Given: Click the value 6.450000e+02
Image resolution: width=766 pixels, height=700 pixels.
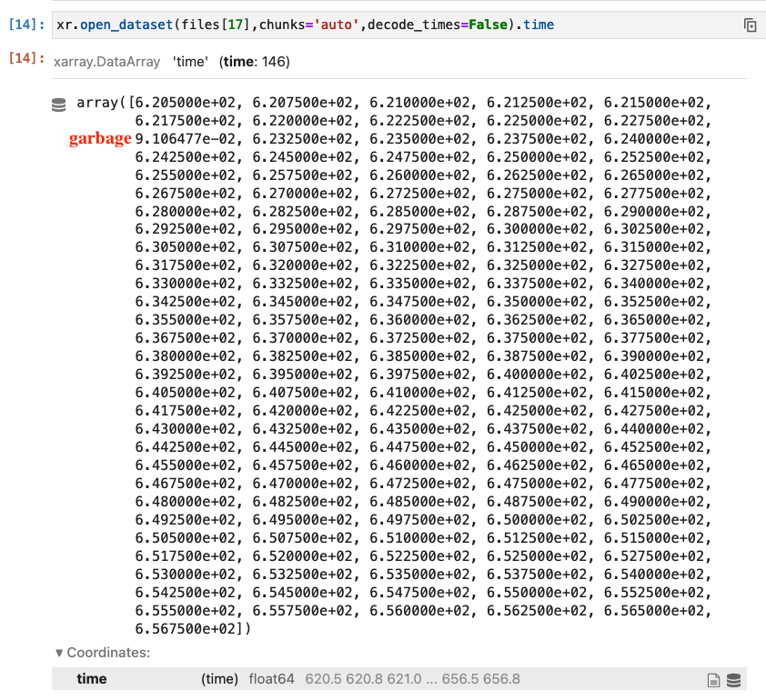Looking at the screenshot, I should (537, 447).
